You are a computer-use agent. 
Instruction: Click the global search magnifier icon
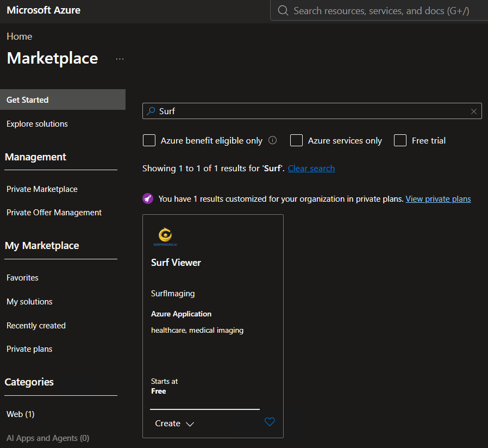[283, 10]
